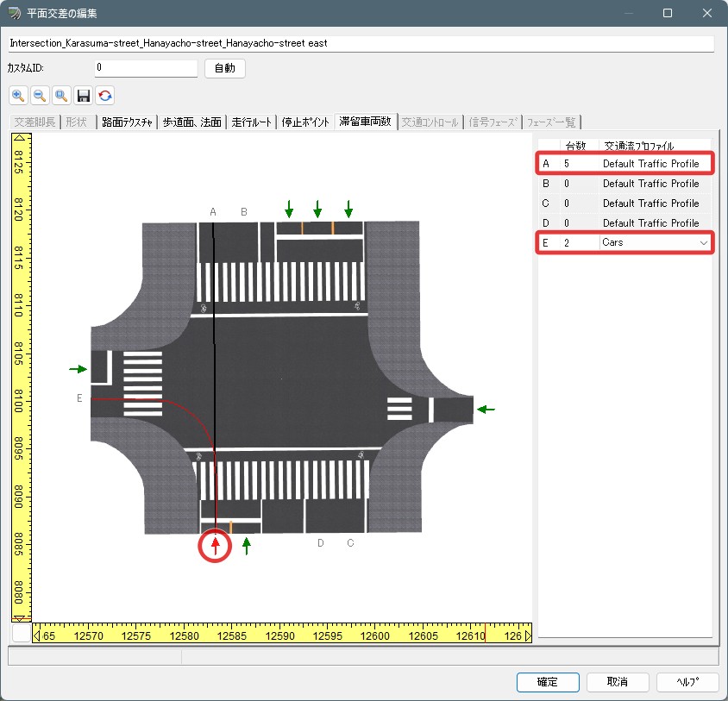Viewport: 728px width, 701px height.
Task: Confirm with the 確定 button
Action: 548,682
